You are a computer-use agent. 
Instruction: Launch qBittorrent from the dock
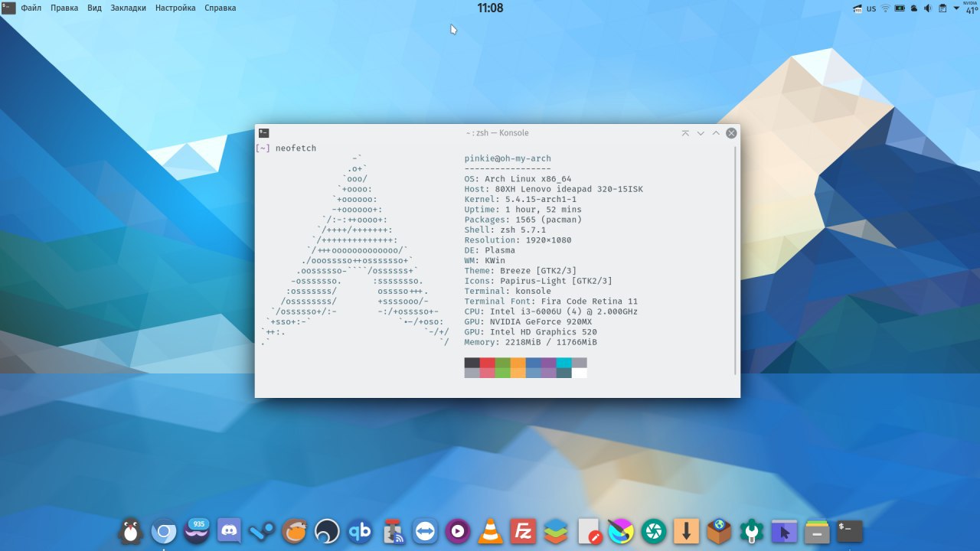360,530
